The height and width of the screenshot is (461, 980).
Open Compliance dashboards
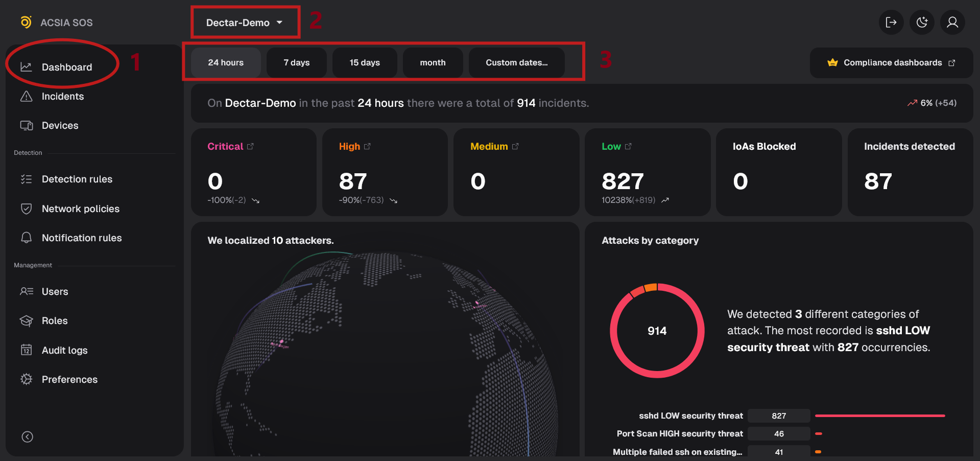[891, 63]
